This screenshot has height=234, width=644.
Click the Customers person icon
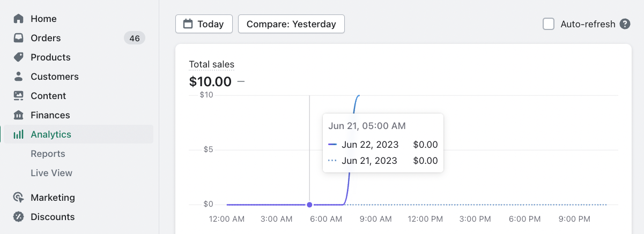pyautogui.click(x=19, y=77)
